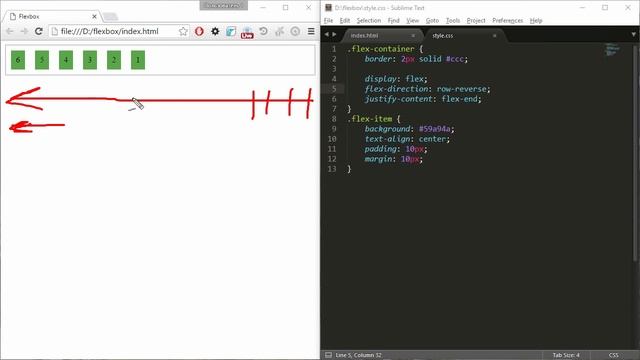Open the Preferences menu in Sublime Text
Viewport: 640px width, 360px height.
point(507,20)
